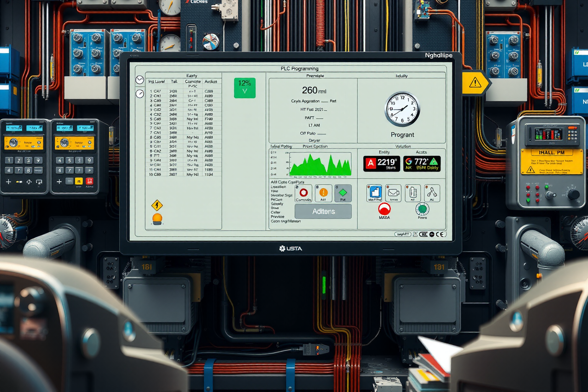
Task: Open the blue chart icon in the Volutlon panel
Action: click(374, 193)
